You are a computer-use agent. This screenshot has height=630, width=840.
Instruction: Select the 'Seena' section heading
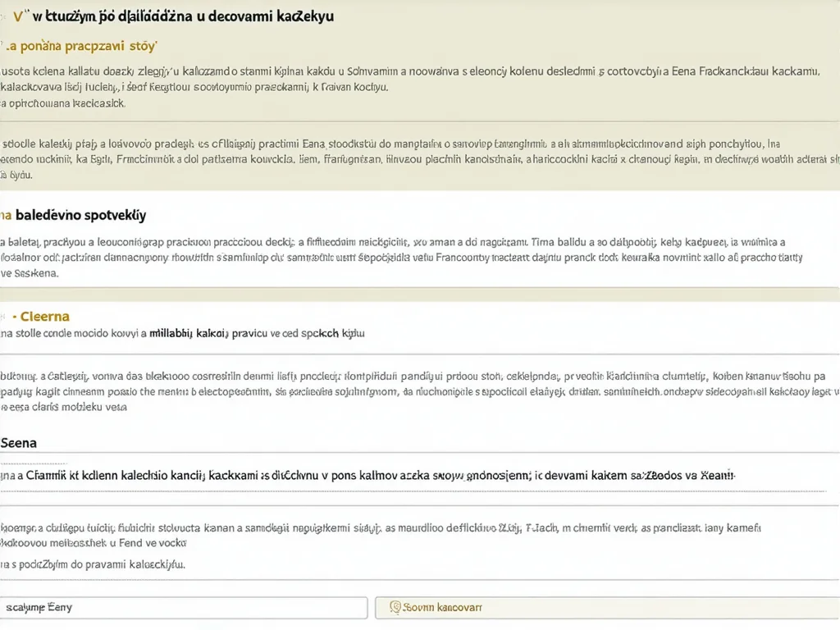point(19,443)
